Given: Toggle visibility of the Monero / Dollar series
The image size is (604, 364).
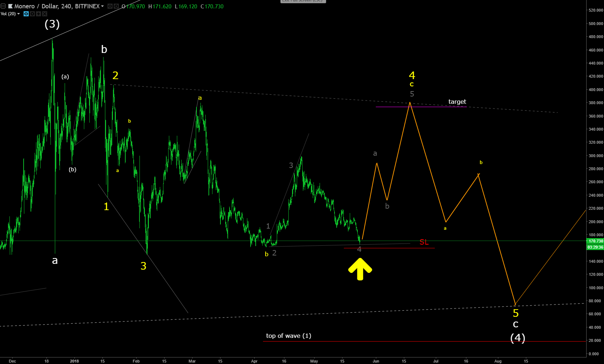Looking at the screenshot, I should pyautogui.click(x=110, y=6).
